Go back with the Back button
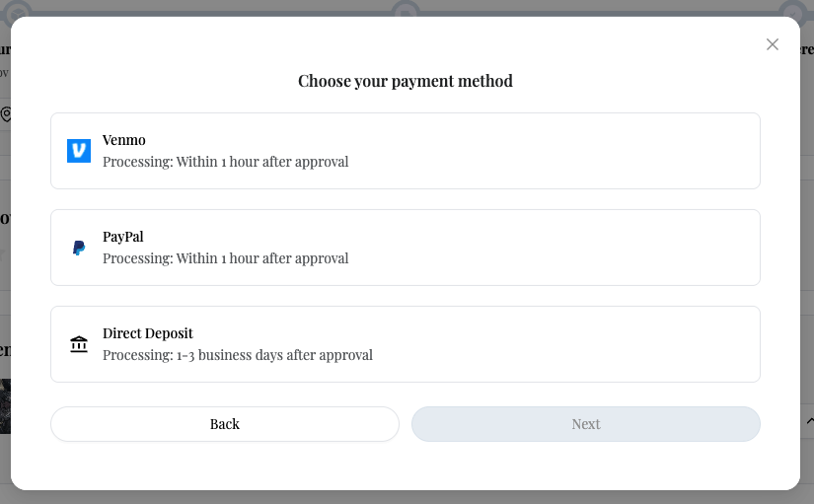Screen dimensions: 814x504 tap(225, 424)
